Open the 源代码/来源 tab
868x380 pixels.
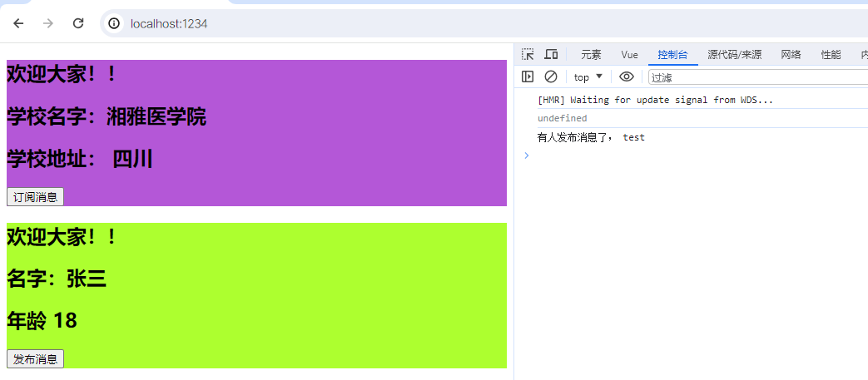(735, 55)
